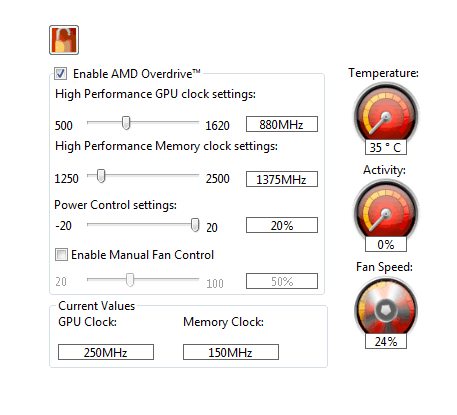Click the 250MHz current GPU clock box
457x415 pixels.
106,352
